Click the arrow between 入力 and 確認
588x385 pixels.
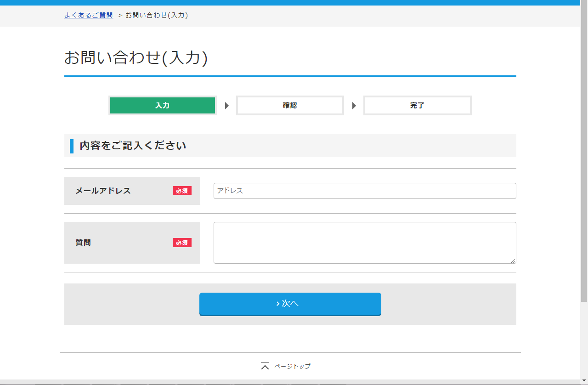click(226, 106)
